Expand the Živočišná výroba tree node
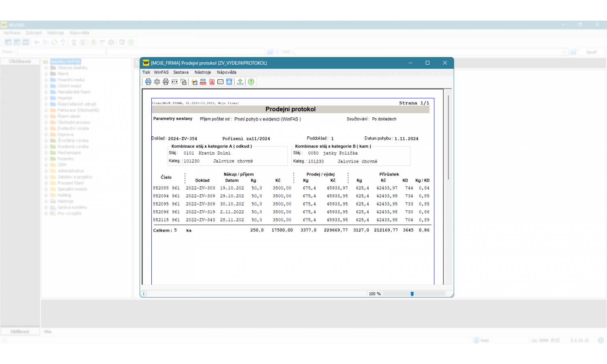The width and height of the screenshot is (607, 364). point(46,140)
